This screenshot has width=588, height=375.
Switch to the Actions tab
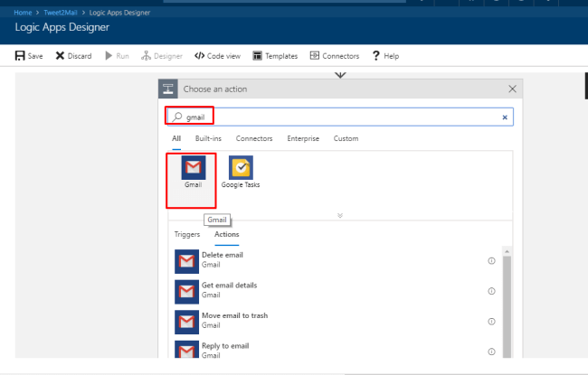tap(226, 235)
